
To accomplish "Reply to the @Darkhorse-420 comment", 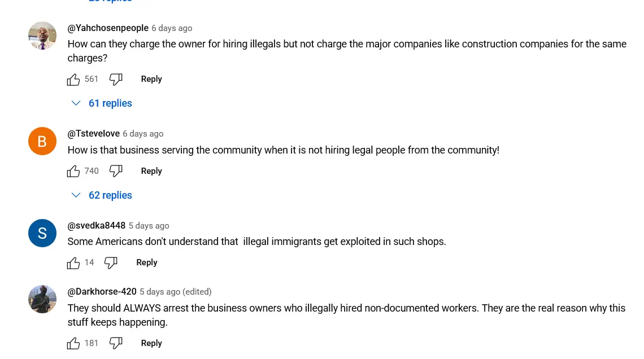I will 151,343.
